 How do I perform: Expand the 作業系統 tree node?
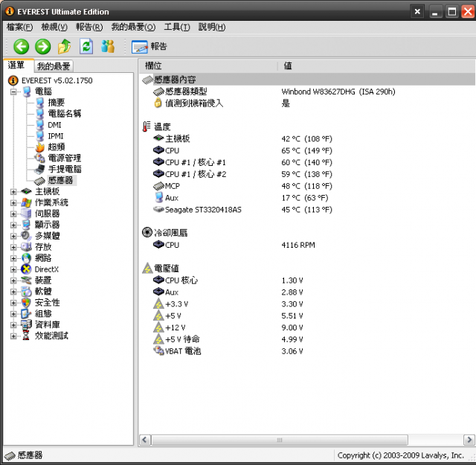pos(13,202)
